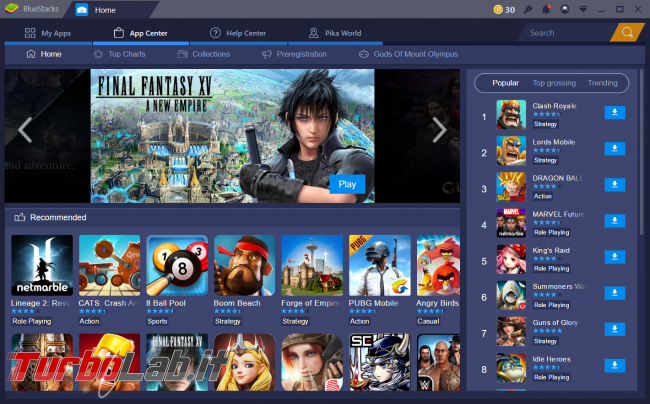The image size is (650, 404).
Task: Open the WWE game thumbnail in second row
Action: point(438,362)
